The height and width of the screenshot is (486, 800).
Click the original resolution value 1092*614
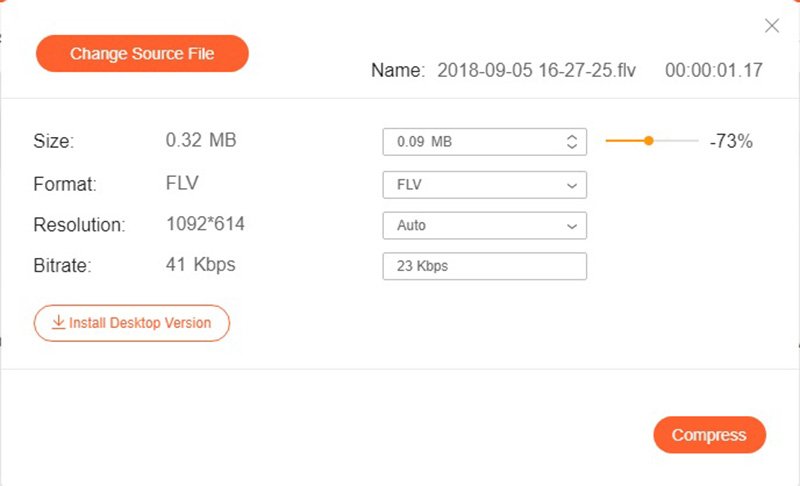[205, 224]
